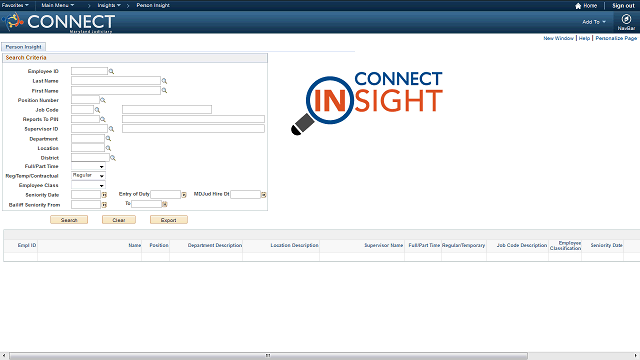Click the Search Criteria section heading
The image size is (640, 360).
tap(26, 58)
